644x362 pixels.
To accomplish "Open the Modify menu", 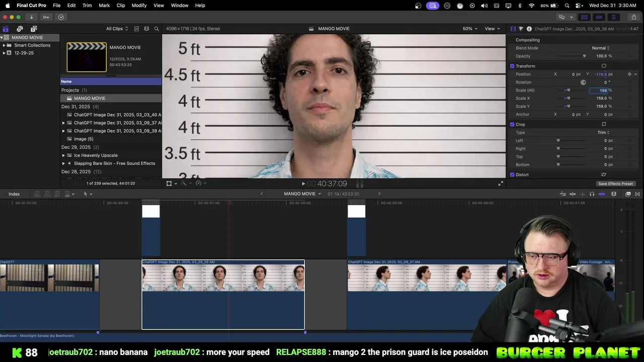I will tap(139, 6).
